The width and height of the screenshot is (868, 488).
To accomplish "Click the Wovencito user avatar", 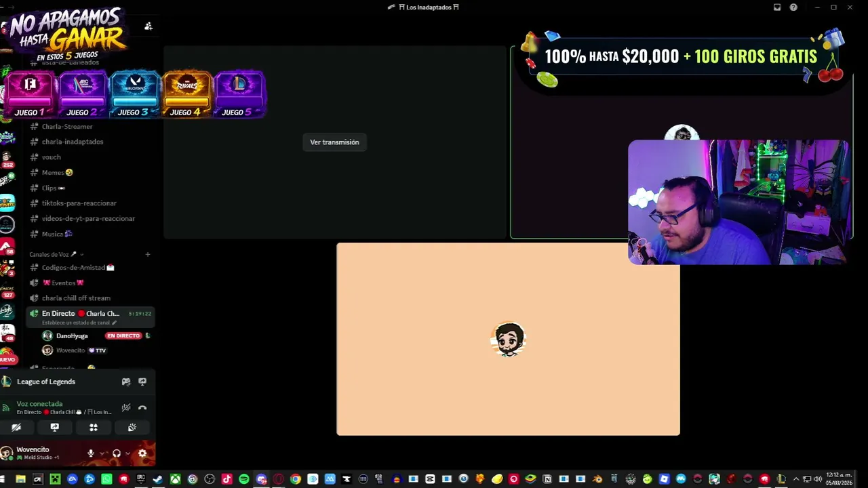I will [7, 453].
